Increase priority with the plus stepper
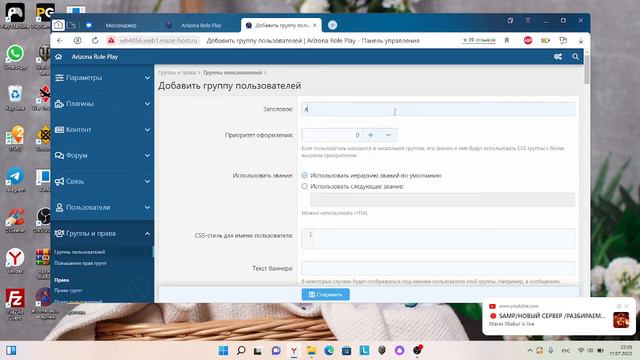 click(x=370, y=135)
